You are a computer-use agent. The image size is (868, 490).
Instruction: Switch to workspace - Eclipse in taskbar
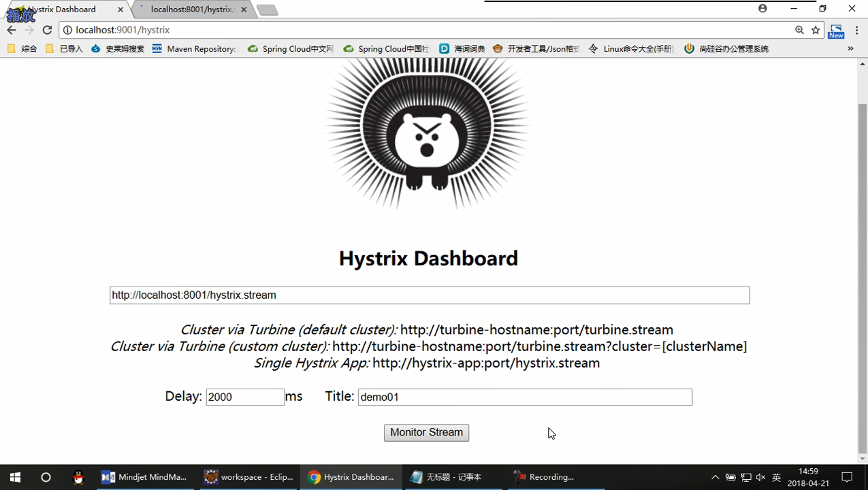pyautogui.click(x=248, y=477)
